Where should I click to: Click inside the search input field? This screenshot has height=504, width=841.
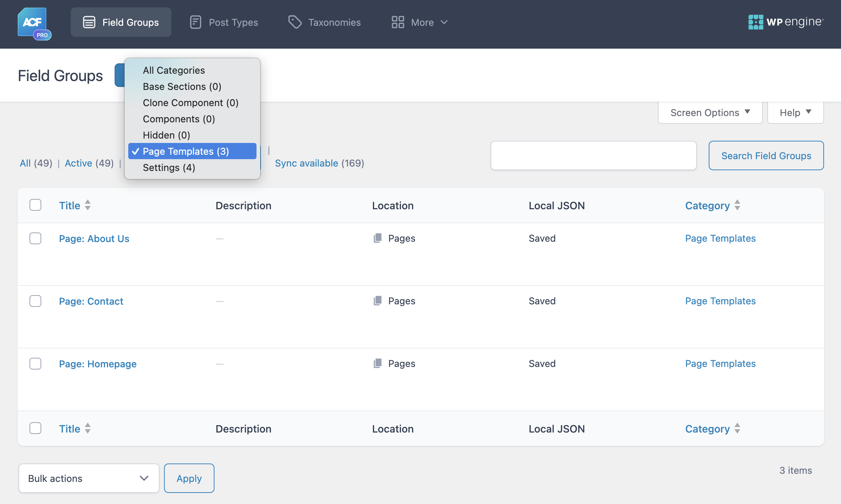click(593, 155)
